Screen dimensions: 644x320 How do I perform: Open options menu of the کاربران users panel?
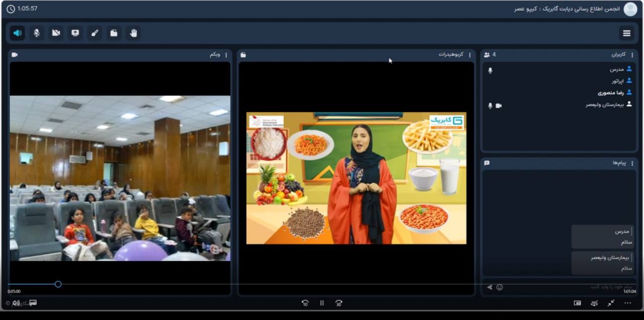(632, 55)
